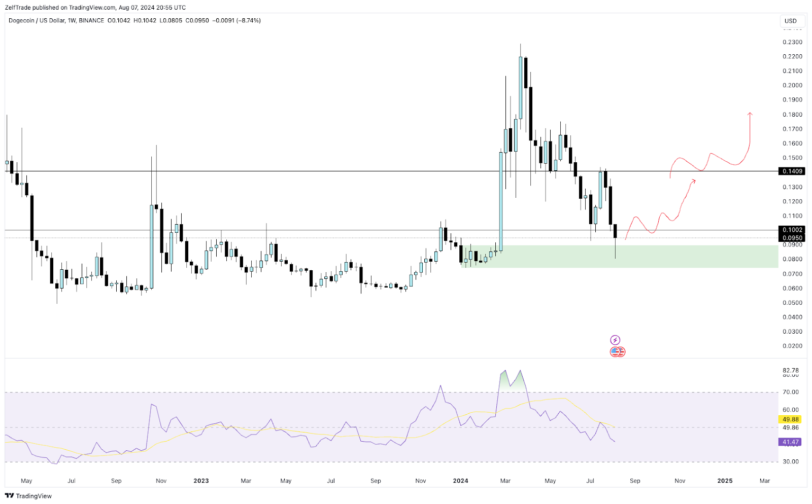This screenshot has width=812, height=504.
Task: Click the 2023 label on time axis
Action: click(201, 481)
